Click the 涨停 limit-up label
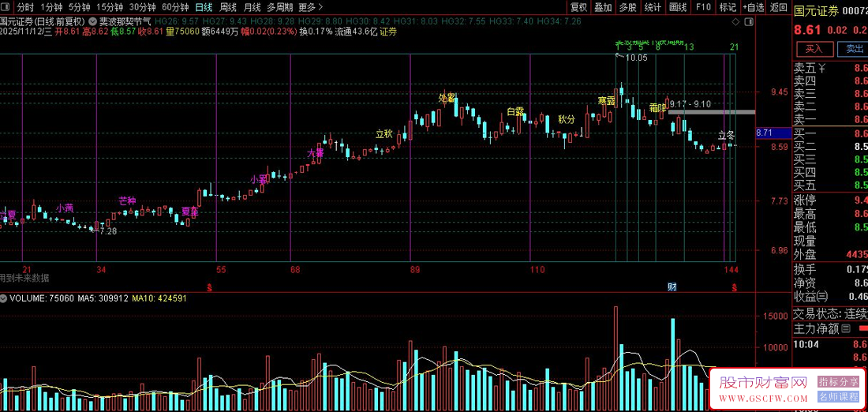Image resolution: width=868 pixels, height=412 pixels. pyautogui.click(x=805, y=200)
